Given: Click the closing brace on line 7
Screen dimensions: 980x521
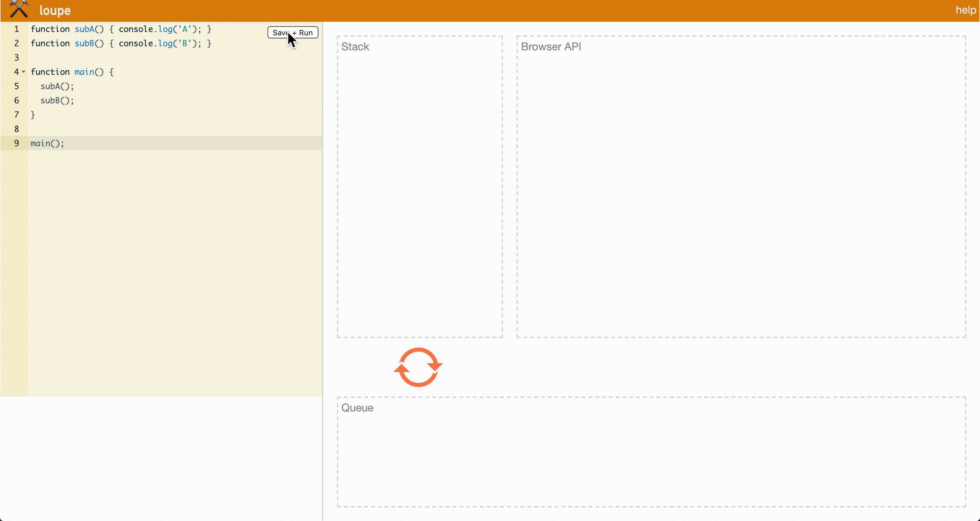Looking at the screenshot, I should (33, 115).
